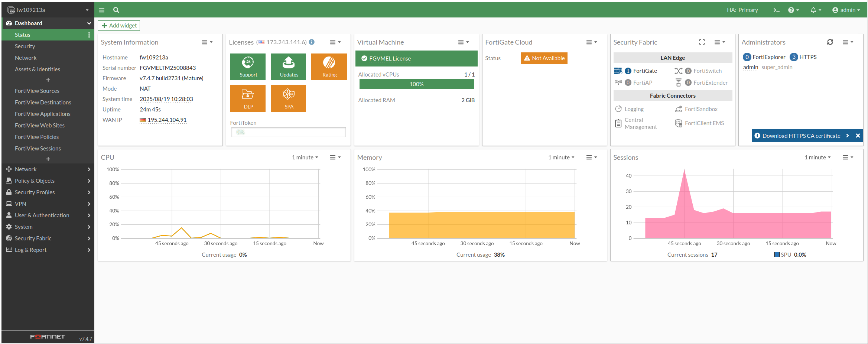Screen dimensions: 868x344
Task: Change the Memory 1 minute time range
Action: pos(561,157)
